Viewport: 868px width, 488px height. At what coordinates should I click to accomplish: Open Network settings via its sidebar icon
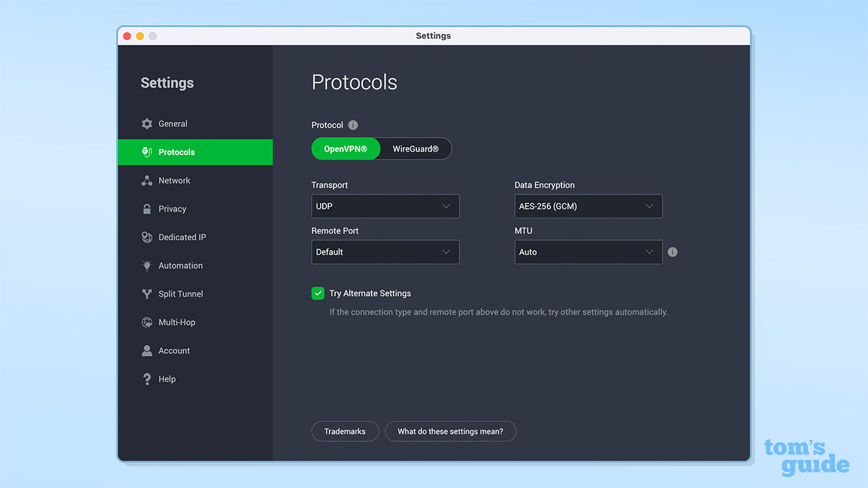pyautogui.click(x=147, y=180)
